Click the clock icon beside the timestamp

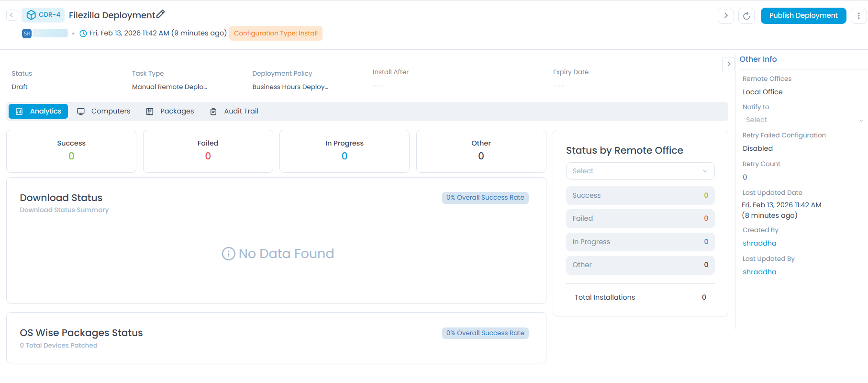(x=83, y=34)
